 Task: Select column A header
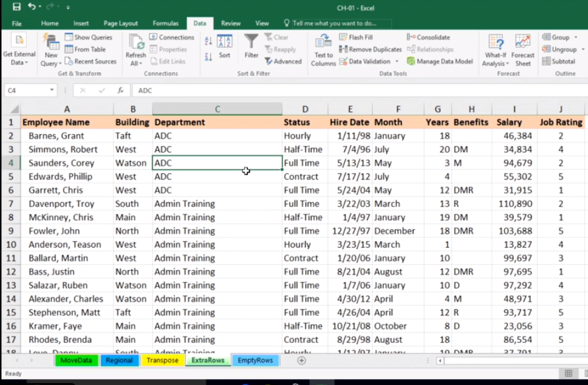67,109
